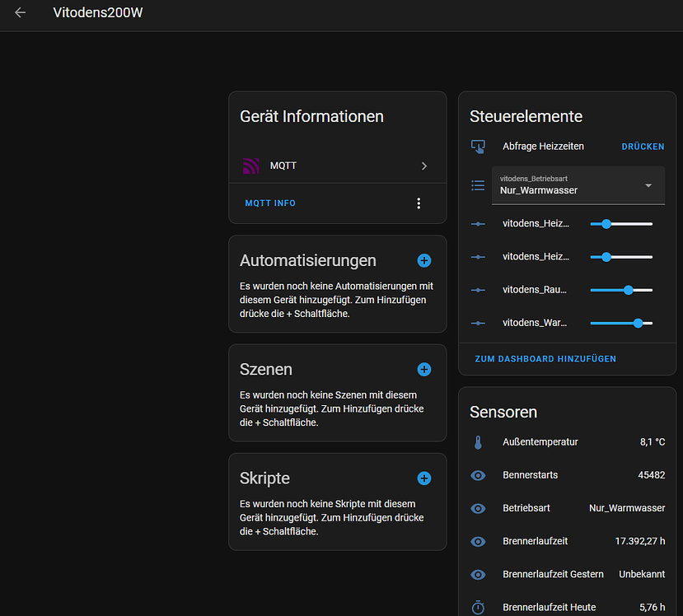Click the timer icon for Brennerlaufzeit Heute
The image size is (683, 616).
pos(478,607)
